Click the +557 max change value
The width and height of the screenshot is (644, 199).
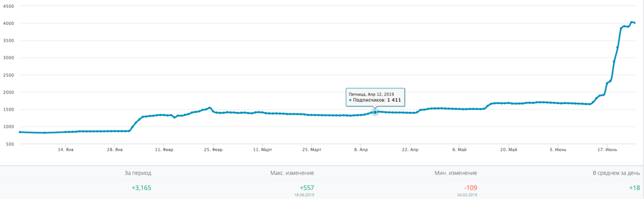(306, 187)
